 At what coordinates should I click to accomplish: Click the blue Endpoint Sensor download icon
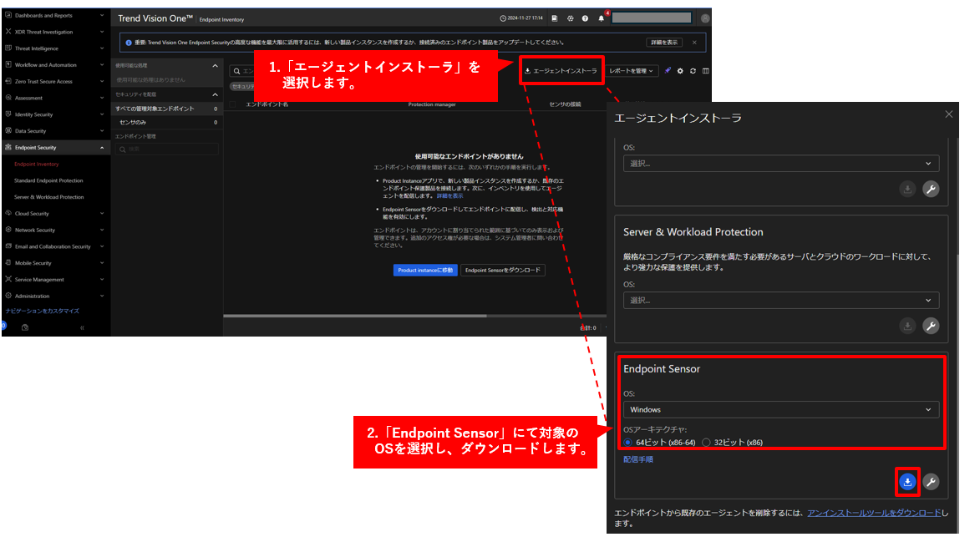point(907,482)
